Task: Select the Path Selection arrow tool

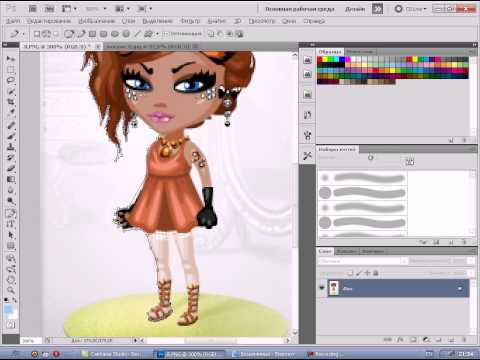Action: pos(11,235)
